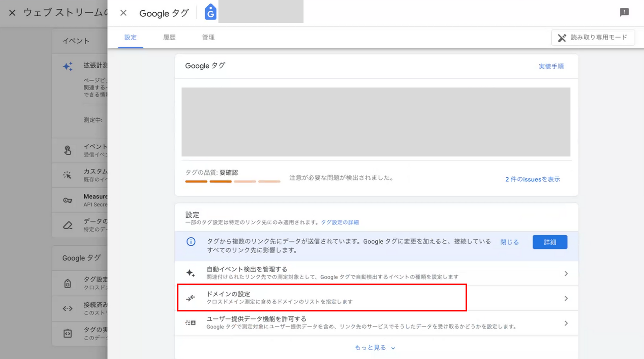Expand the 自動イベント検出 row chevron

566,274
